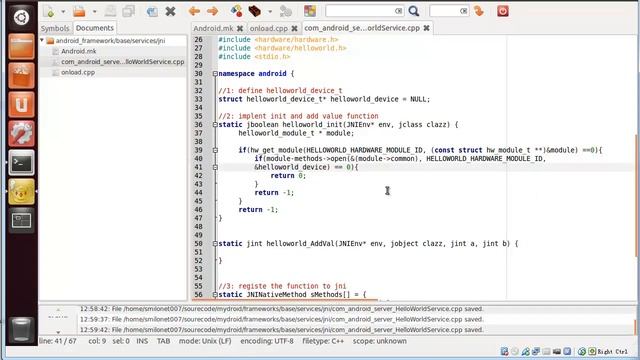Fold the sMethods array at line 56
This screenshot has width=640, height=360.
(x=215, y=295)
